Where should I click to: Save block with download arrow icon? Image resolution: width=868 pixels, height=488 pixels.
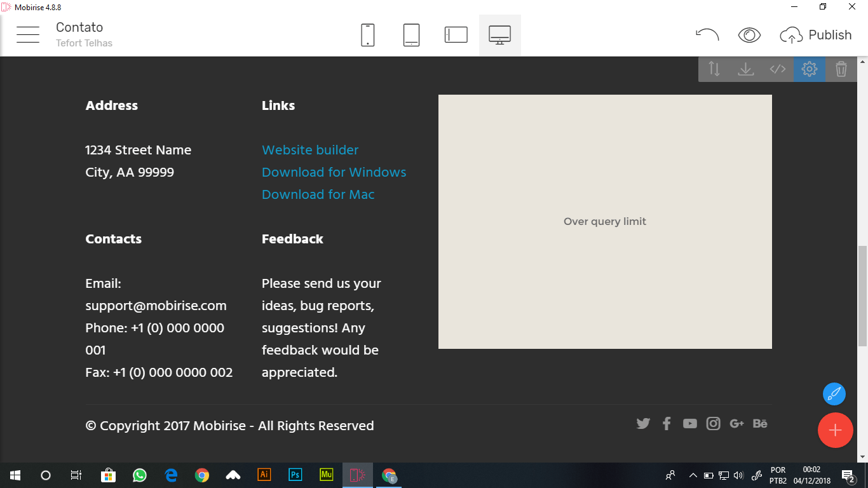point(746,69)
